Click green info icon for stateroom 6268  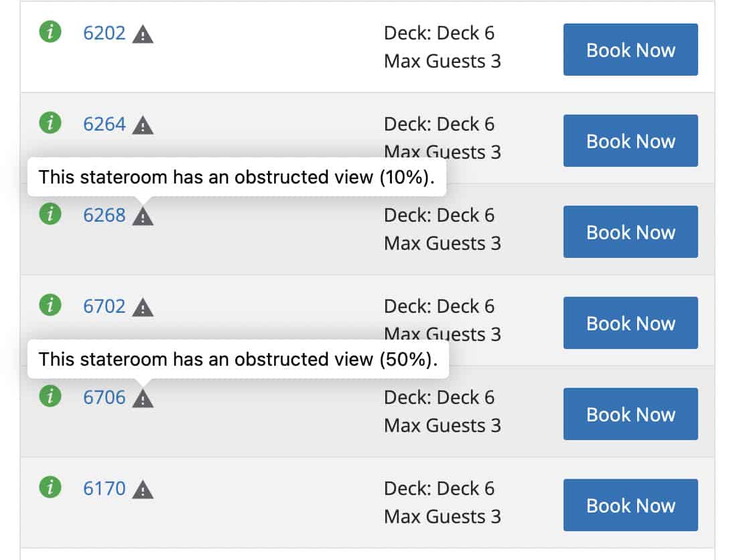click(x=50, y=214)
